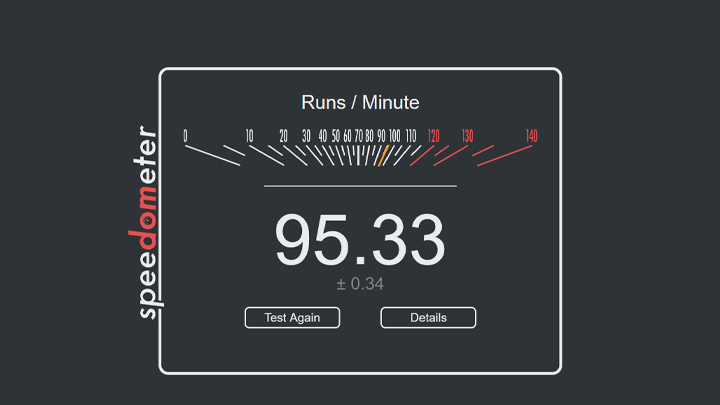Screen dimensions: 720x405
Task: Click the 100 mark on the gauge
Action: 395,136
